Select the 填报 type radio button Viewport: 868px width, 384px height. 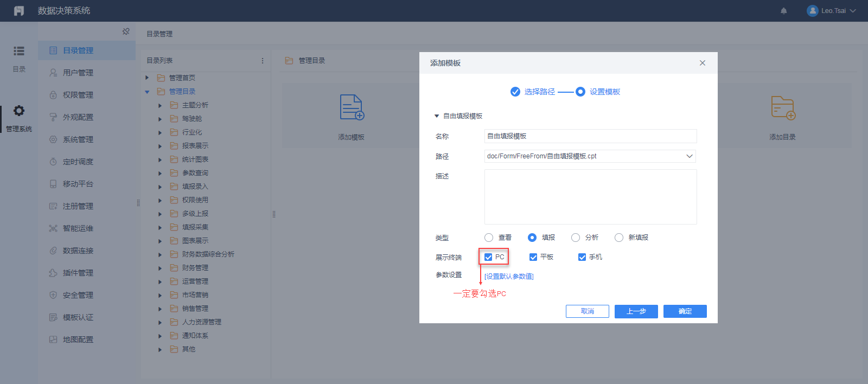(x=532, y=238)
